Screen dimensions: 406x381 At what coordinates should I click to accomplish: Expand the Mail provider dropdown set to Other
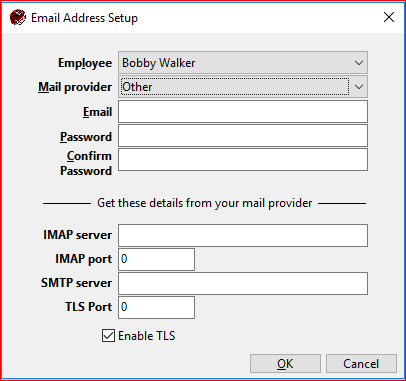pos(243,87)
